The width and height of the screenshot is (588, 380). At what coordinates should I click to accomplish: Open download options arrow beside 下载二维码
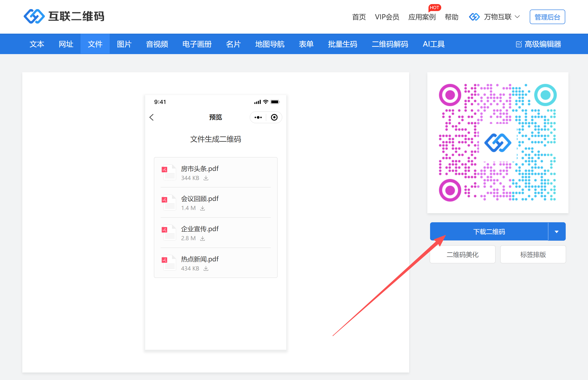[556, 232]
